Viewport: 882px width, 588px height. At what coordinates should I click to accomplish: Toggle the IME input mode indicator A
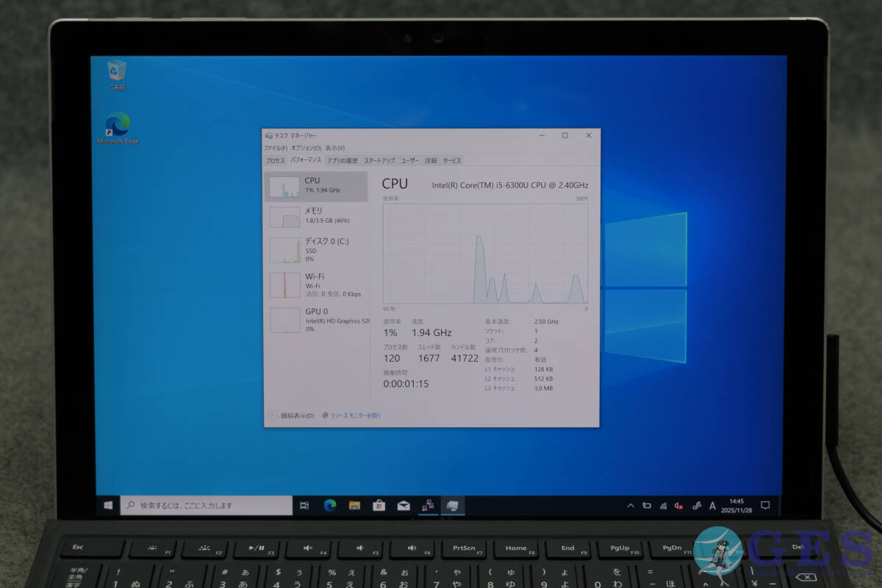pyautogui.click(x=712, y=506)
